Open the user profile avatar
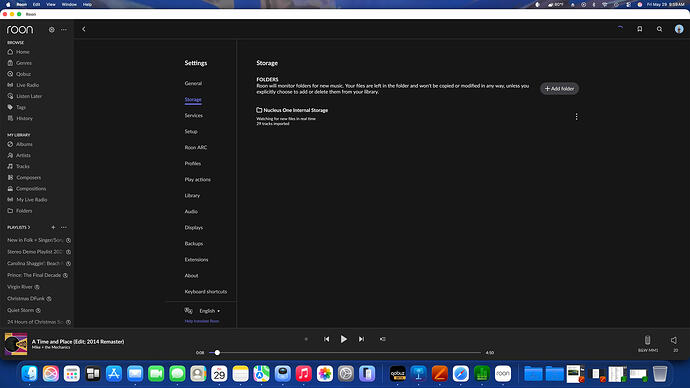The image size is (690, 388). [679, 29]
